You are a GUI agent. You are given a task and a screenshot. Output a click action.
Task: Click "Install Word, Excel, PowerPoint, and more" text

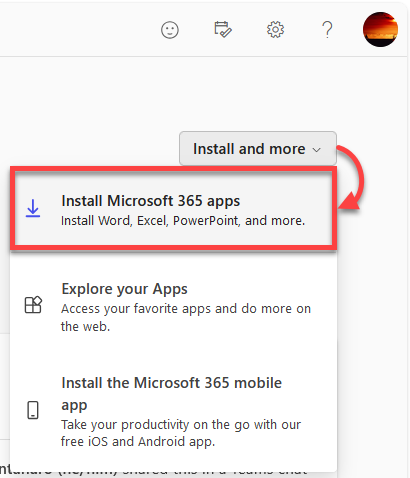[183, 221]
